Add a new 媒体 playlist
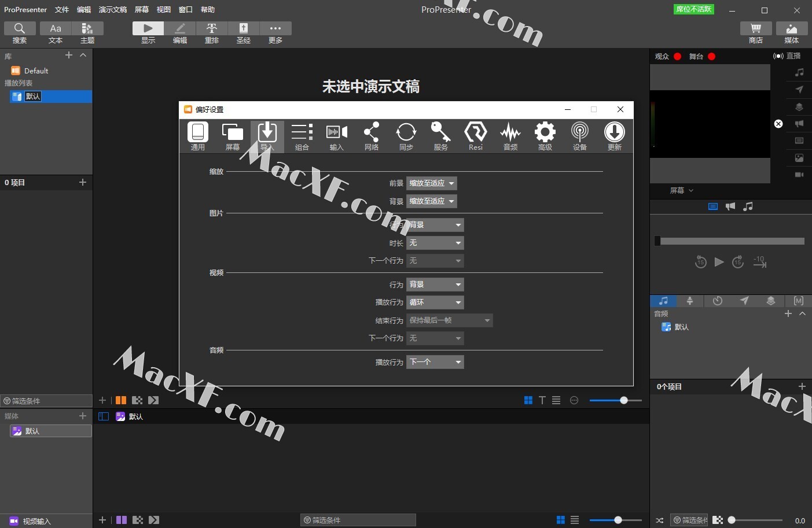This screenshot has height=528, width=812. (83, 416)
